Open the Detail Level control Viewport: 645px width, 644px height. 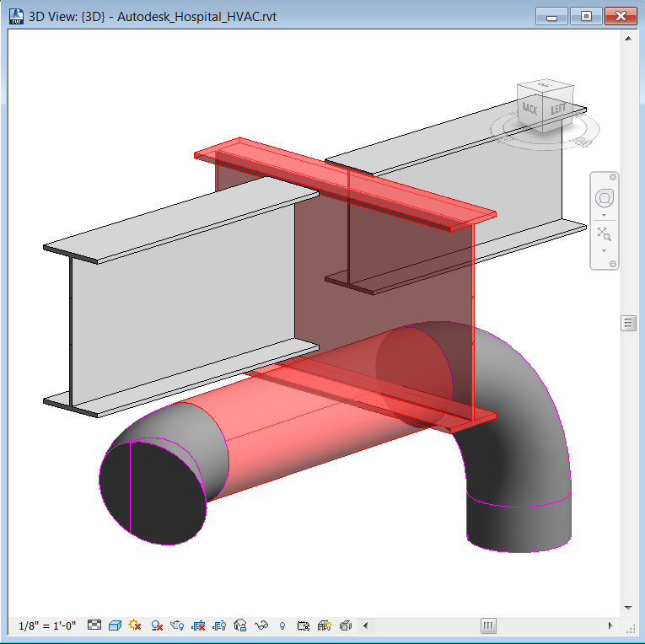(95, 625)
